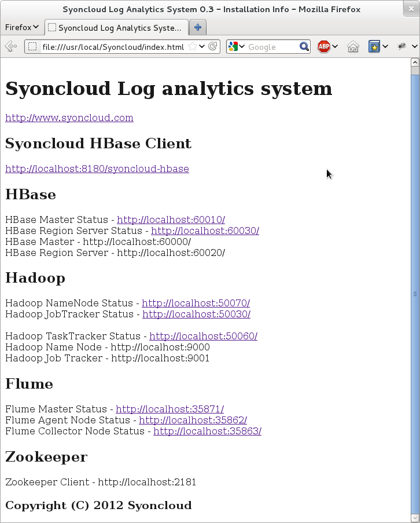420x523 pixels.
Task: Open Flume Master Status link localhost:35871
Action: click(170, 409)
